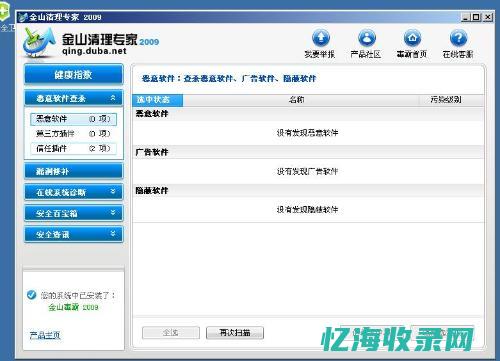Go to 毒霸首页 home icon
The width and height of the screenshot is (500, 361).
point(412,38)
